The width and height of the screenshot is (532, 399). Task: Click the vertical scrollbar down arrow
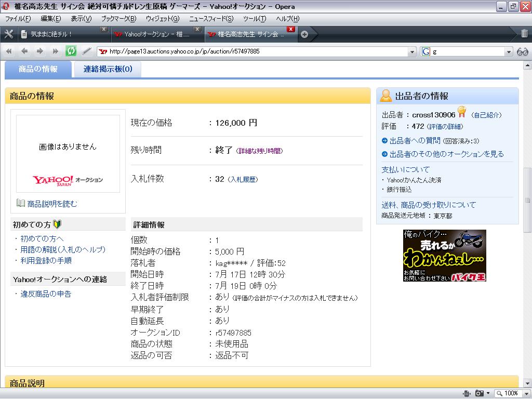(x=527, y=384)
